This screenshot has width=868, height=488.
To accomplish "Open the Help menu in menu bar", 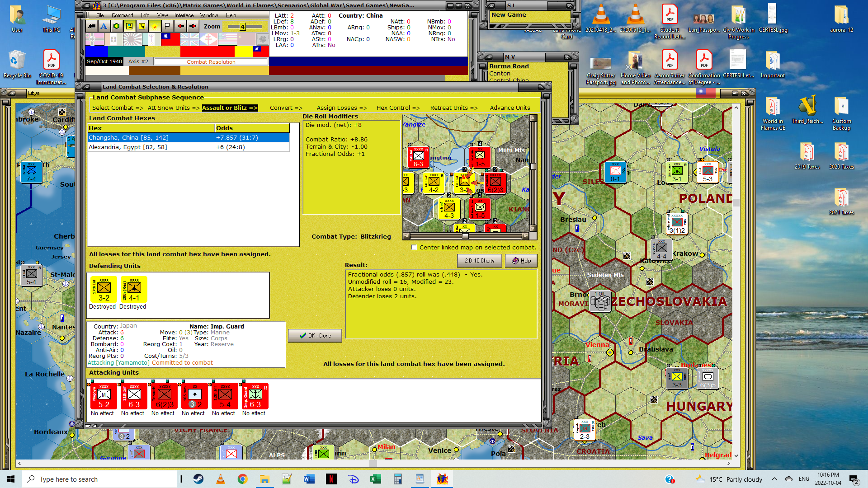I will [x=231, y=15].
